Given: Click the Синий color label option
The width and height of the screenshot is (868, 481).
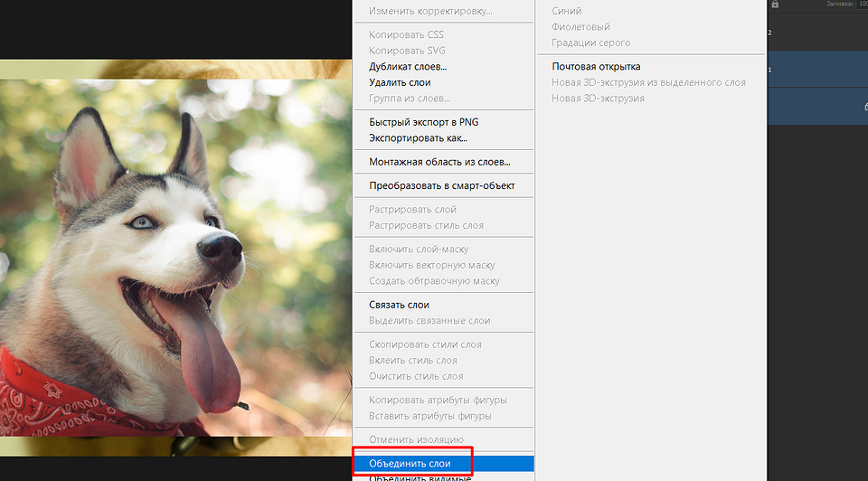Looking at the screenshot, I should tap(567, 11).
